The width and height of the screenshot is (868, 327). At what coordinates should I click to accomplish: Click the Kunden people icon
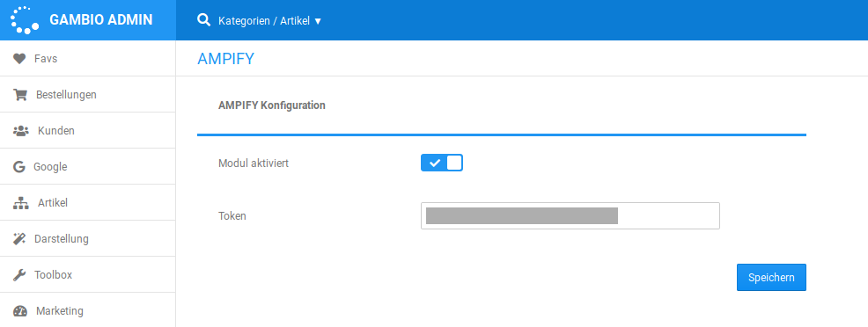20,131
